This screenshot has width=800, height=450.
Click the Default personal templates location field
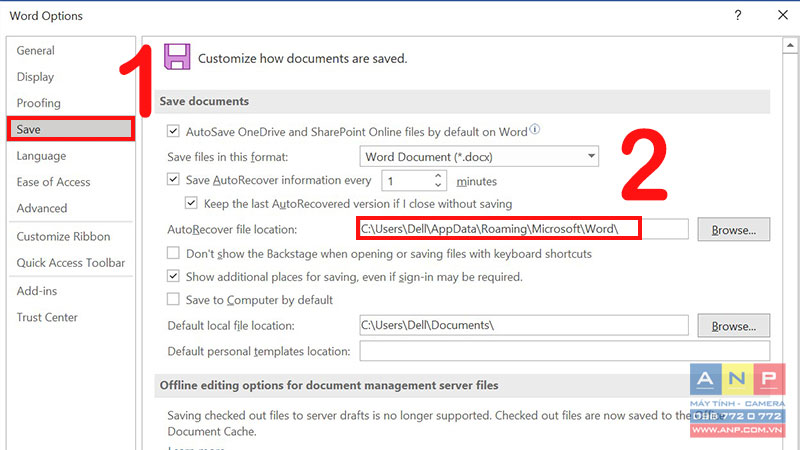(564, 351)
